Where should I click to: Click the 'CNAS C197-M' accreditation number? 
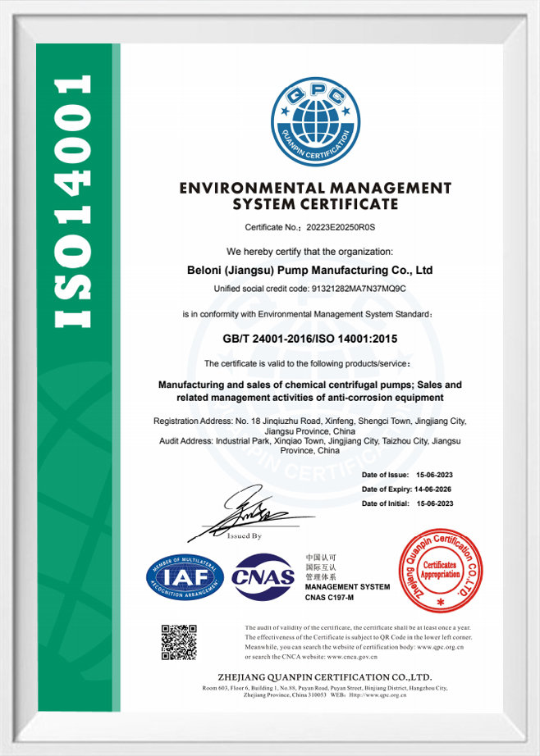[329, 598]
